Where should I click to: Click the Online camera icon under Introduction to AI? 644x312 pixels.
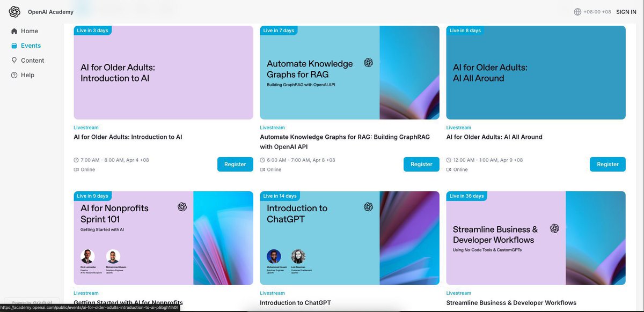[x=76, y=169]
